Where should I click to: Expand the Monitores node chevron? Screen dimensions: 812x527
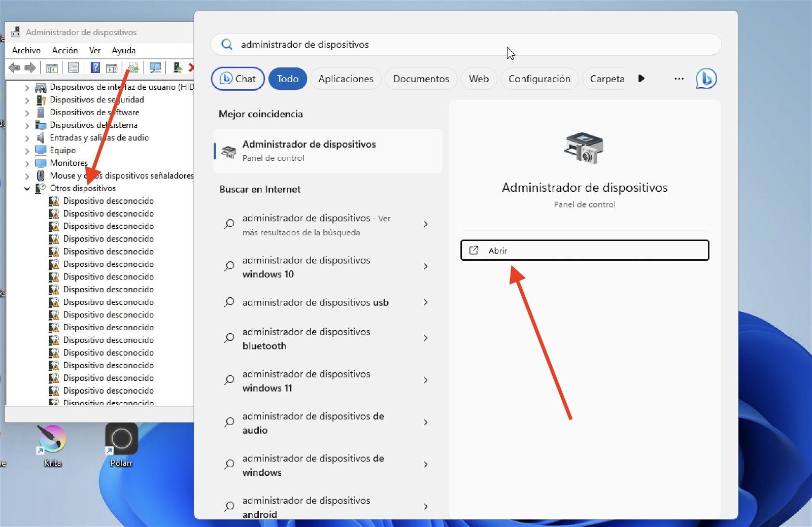pos(27,163)
